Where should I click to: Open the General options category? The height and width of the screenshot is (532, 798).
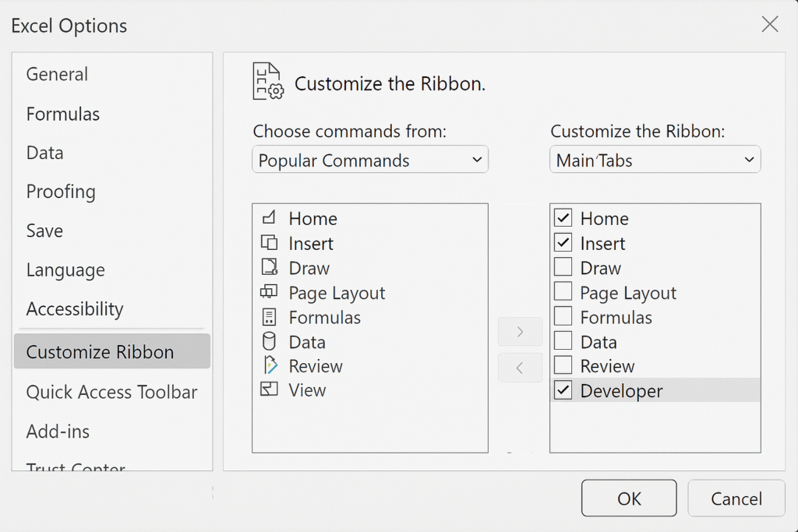click(x=57, y=74)
